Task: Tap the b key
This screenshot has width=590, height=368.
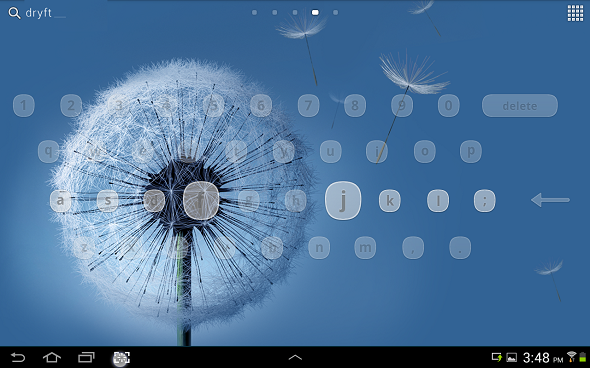Action: point(272,248)
